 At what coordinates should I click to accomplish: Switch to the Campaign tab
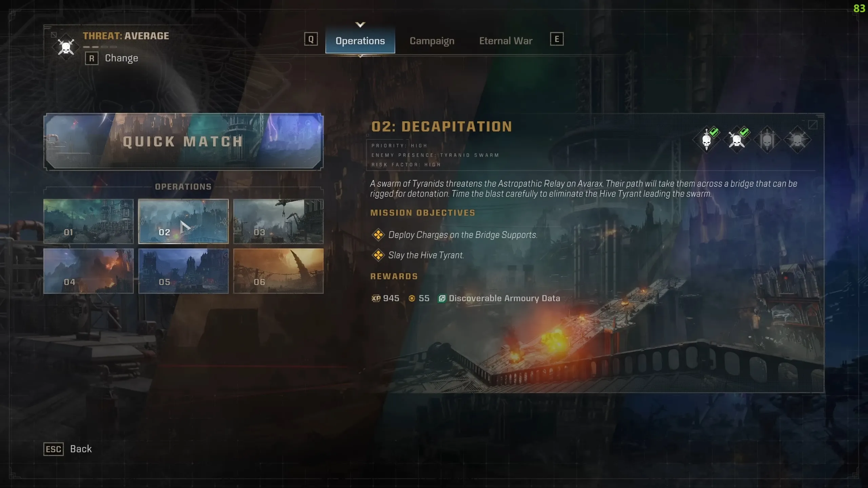(x=432, y=41)
